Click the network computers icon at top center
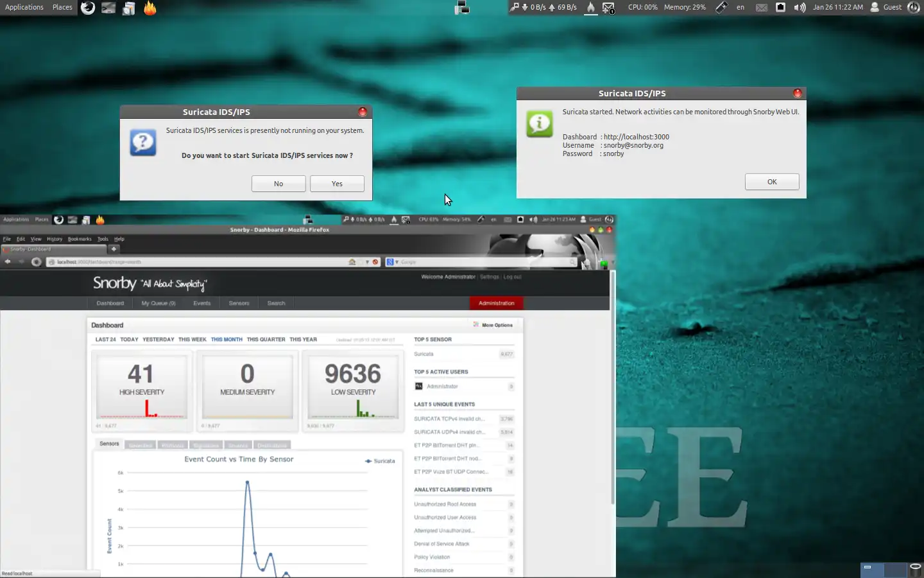The height and width of the screenshot is (578, 924). point(462,8)
